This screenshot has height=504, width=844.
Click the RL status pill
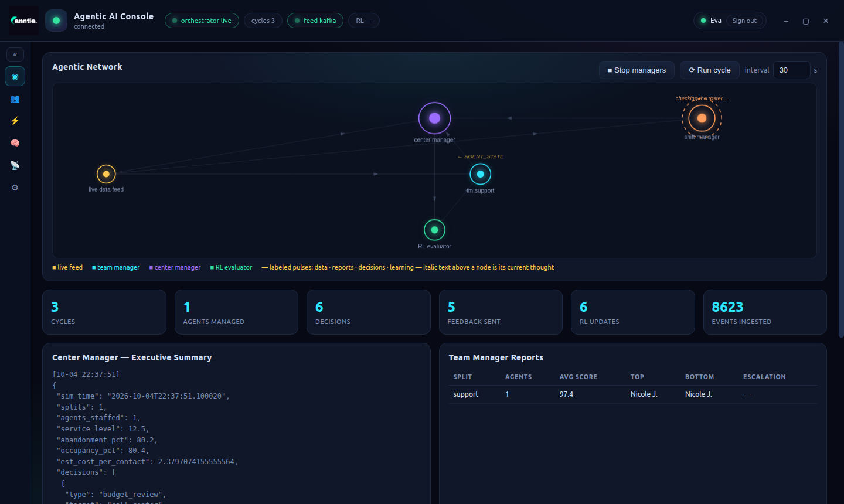364,21
